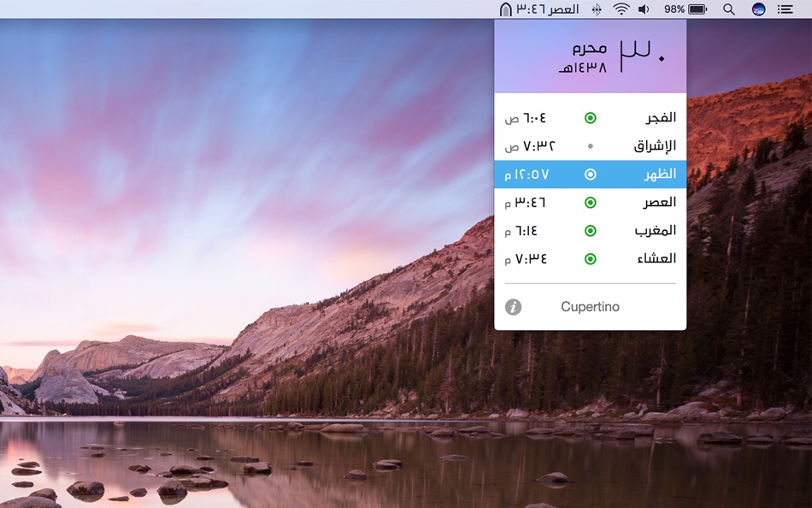The height and width of the screenshot is (508, 812).
Task: Click the Isha time ٧:٣٤ م
Action: [527, 258]
